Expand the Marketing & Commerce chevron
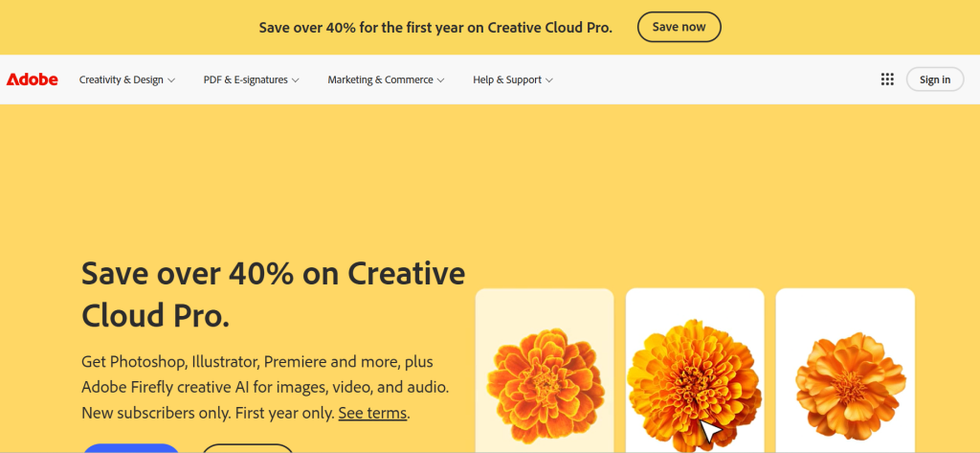Viewport: 980px width, 453px height. point(441,80)
